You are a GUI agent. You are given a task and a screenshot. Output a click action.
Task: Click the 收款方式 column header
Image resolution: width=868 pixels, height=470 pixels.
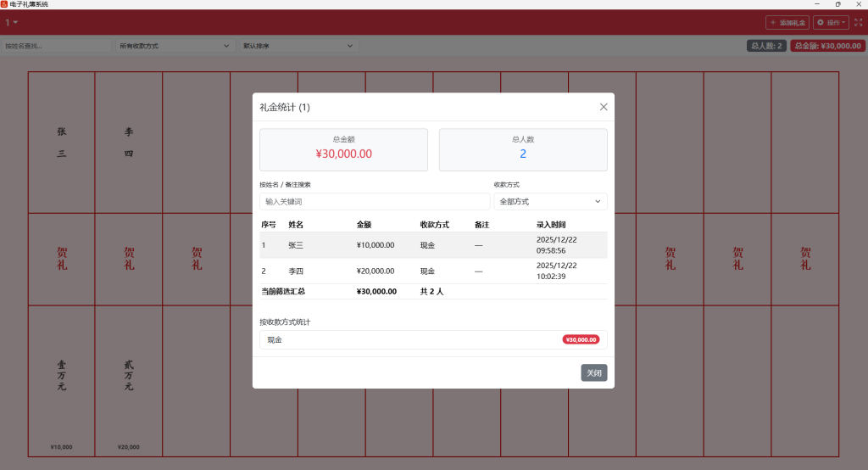(435, 225)
